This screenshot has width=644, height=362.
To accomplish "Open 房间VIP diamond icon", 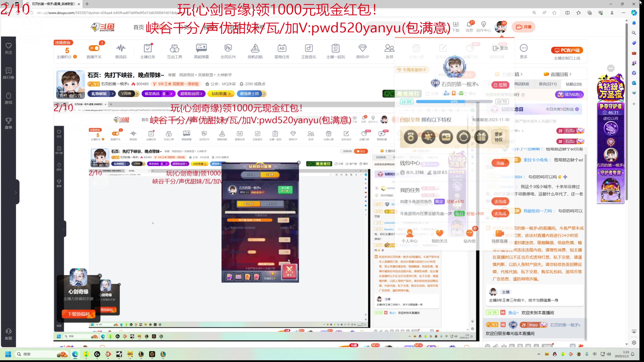I will 363,51.
